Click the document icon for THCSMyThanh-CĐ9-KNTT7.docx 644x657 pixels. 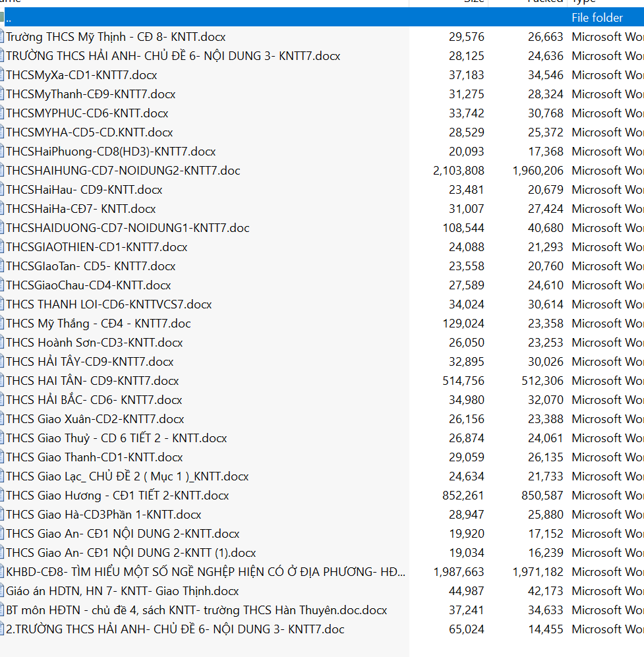pyautogui.click(x=2, y=94)
